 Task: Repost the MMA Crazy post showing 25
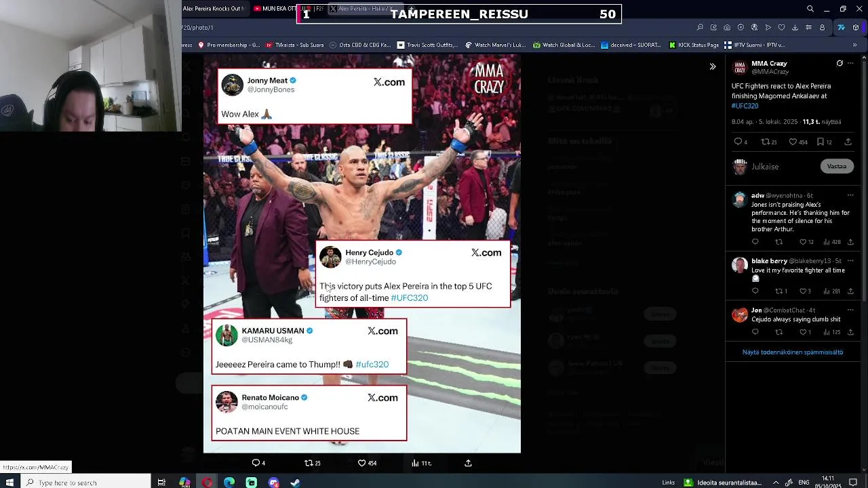(x=768, y=142)
